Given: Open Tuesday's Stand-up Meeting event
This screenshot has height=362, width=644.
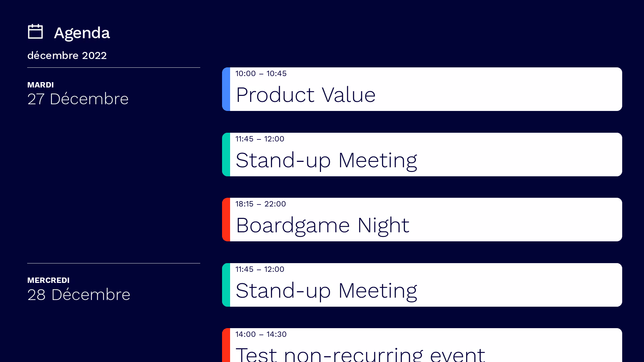Looking at the screenshot, I should 422,155.
